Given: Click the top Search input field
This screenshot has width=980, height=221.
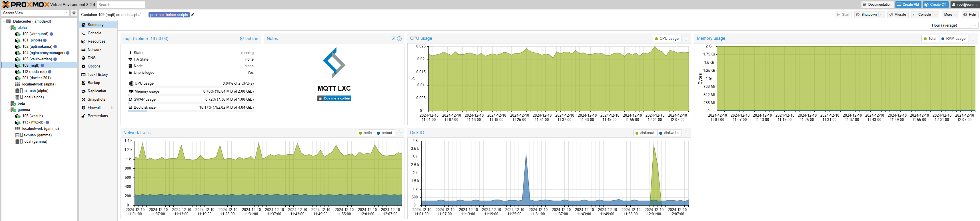Looking at the screenshot, I should [x=121, y=5].
